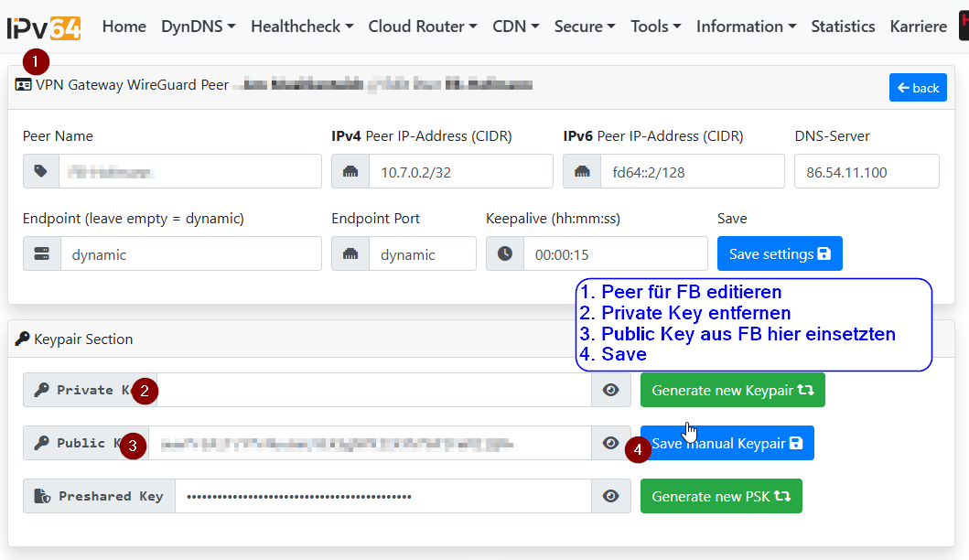969x560 pixels.
Task: Go to the Home menu item
Action: pyautogui.click(x=124, y=27)
